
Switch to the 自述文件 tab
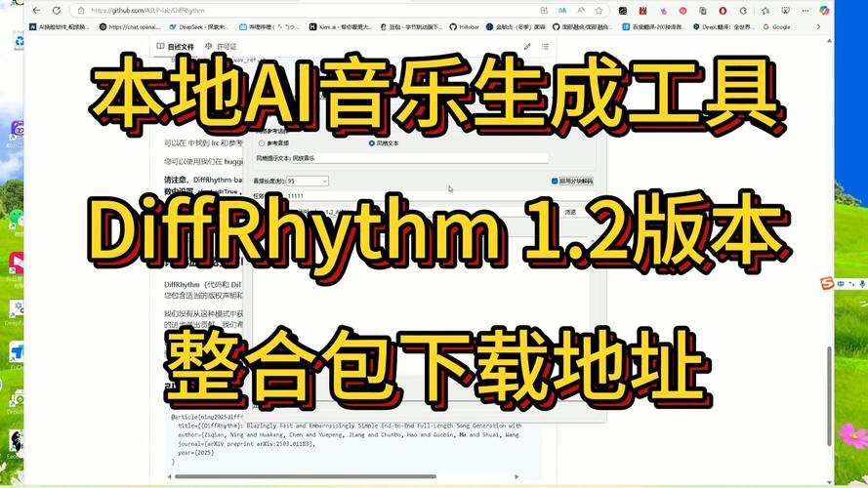click(x=175, y=47)
